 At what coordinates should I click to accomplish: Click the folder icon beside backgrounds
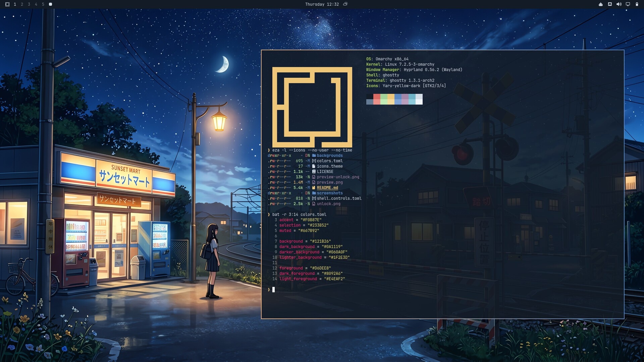tap(314, 156)
